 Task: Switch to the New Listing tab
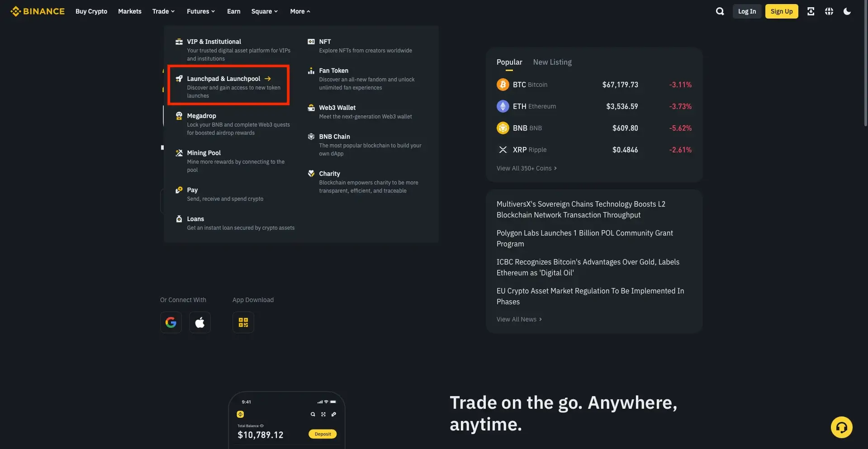tap(552, 62)
